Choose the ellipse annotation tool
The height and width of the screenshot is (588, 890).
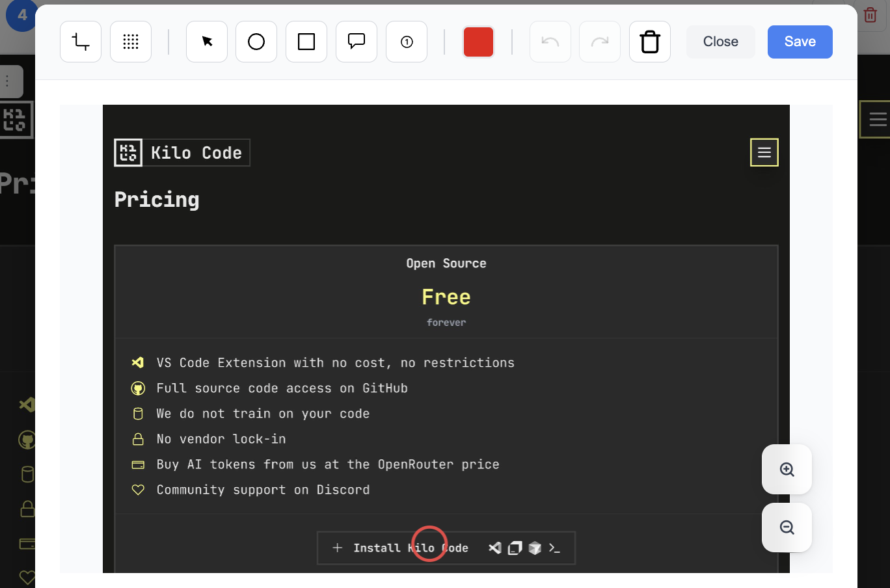[256, 41]
